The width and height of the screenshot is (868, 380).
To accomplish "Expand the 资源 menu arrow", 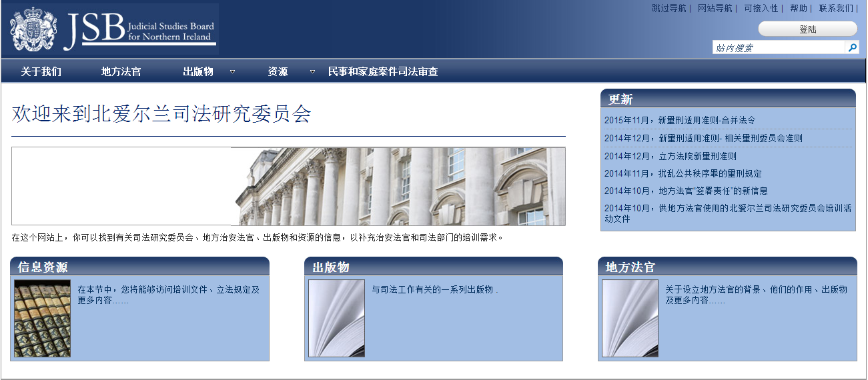I will coord(312,71).
